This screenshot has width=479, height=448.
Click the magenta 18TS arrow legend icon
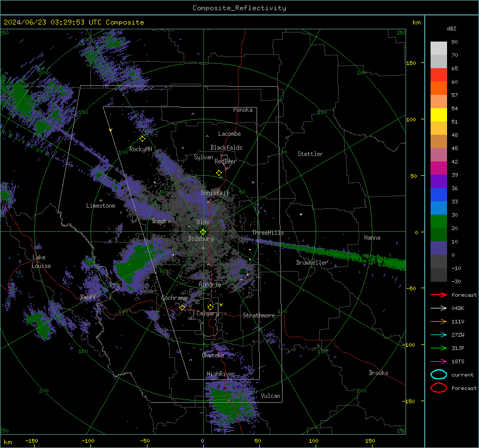point(439,362)
